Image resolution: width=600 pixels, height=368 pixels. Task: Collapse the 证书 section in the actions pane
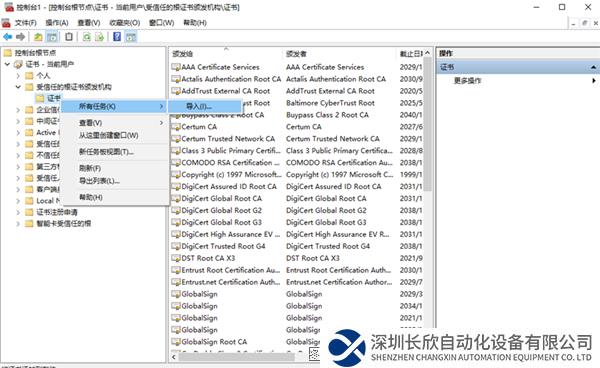[x=593, y=67]
